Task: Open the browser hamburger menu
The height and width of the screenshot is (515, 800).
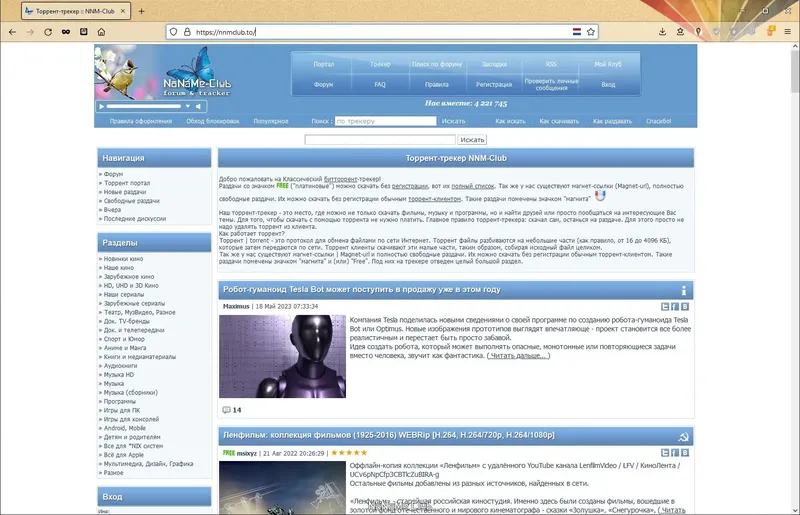Action: [x=787, y=32]
